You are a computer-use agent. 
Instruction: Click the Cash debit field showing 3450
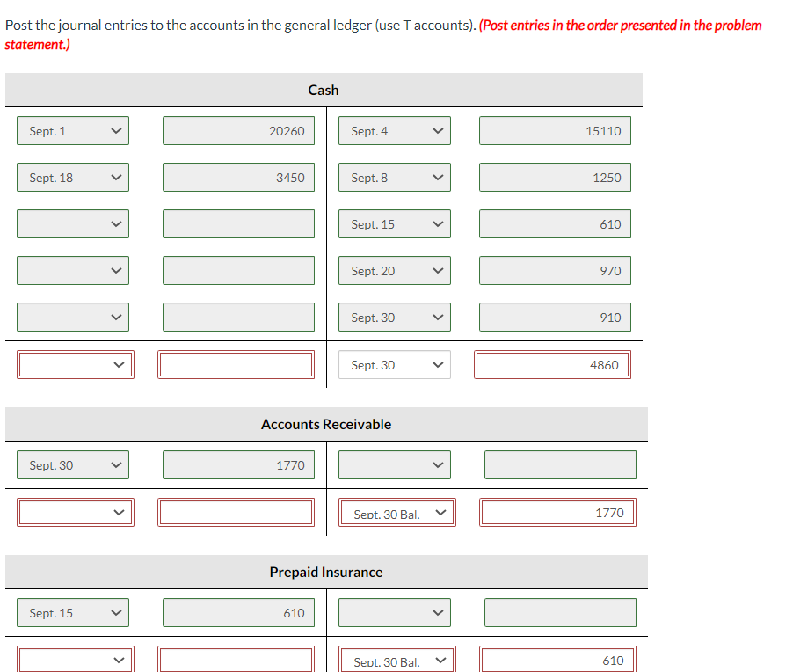tap(239, 178)
